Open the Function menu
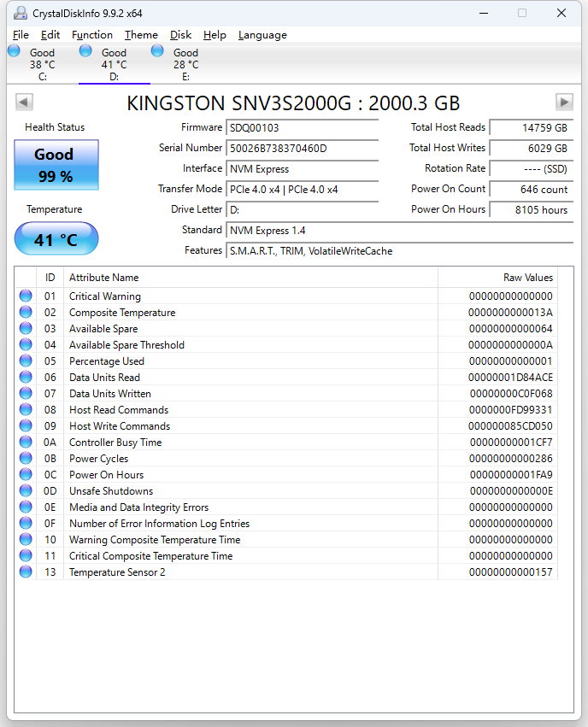 [x=92, y=35]
